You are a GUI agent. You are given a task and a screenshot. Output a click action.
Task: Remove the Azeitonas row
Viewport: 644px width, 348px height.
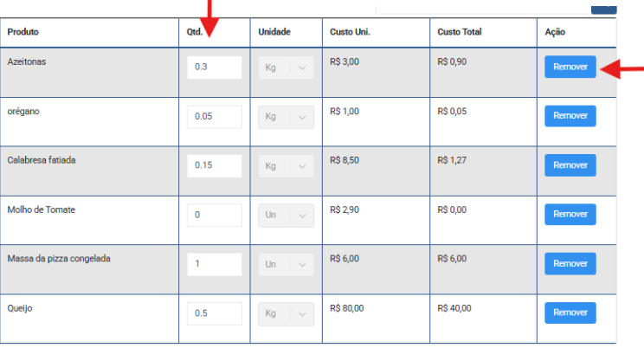[x=570, y=67]
